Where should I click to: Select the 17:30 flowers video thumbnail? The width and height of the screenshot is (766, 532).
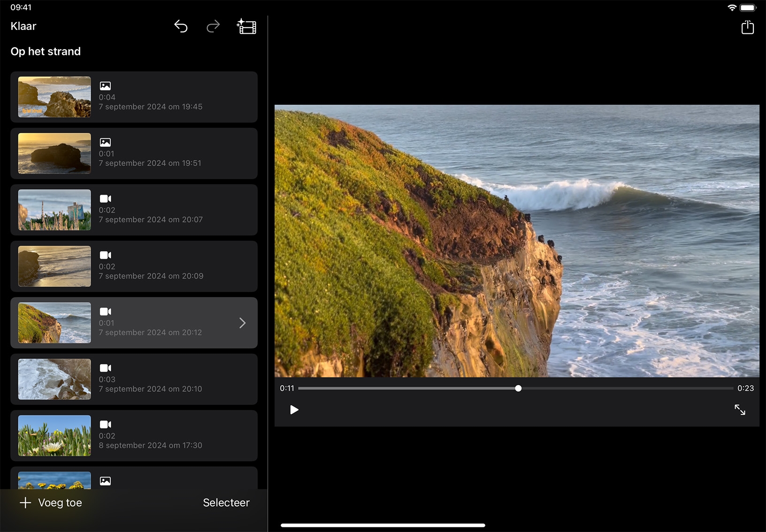click(54, 436)
